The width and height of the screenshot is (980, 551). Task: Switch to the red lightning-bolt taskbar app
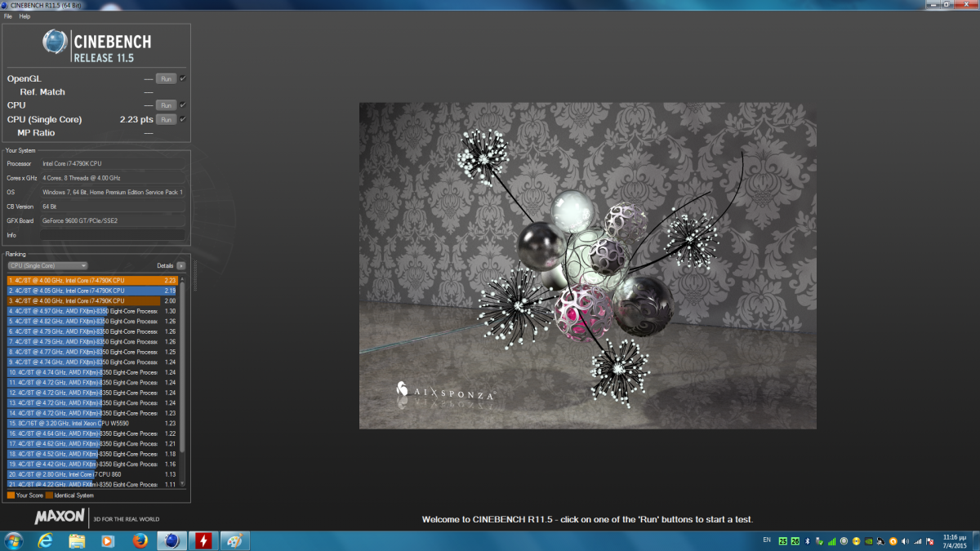(x=203, y=540)
